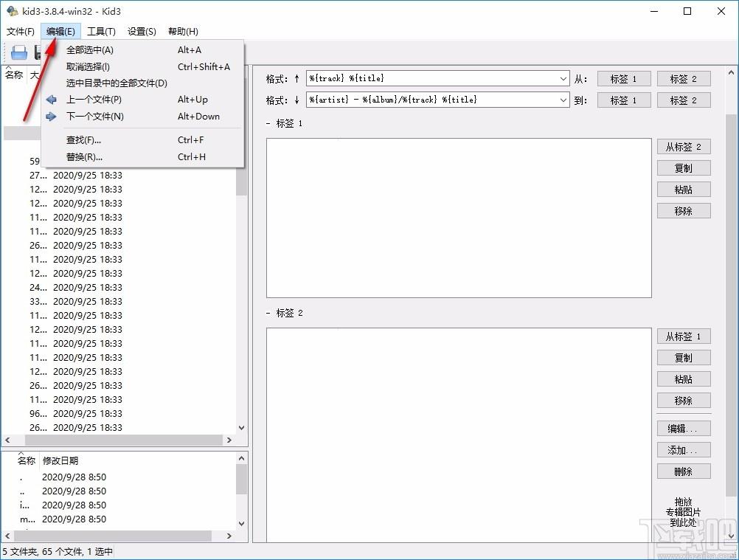739x560 pixels.
Task: Sort directory list by 修改日期 column header
Action: [x=60, y=461]
